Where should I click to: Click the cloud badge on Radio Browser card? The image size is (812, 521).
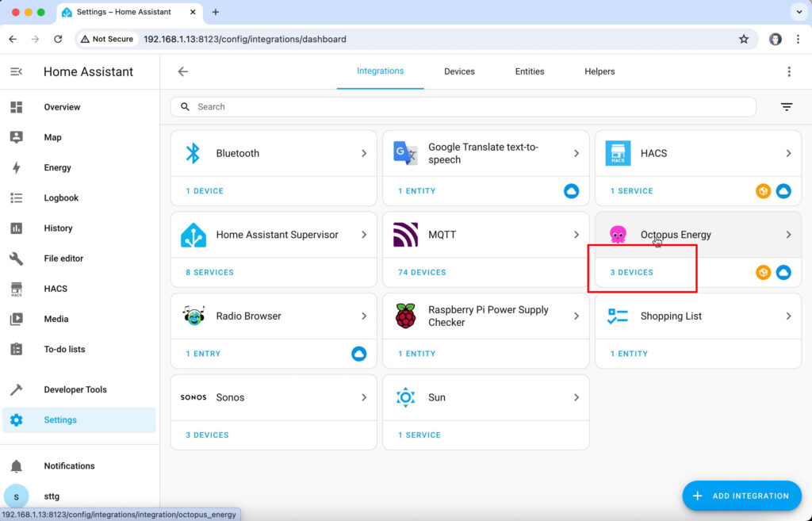tap(359, 354)
